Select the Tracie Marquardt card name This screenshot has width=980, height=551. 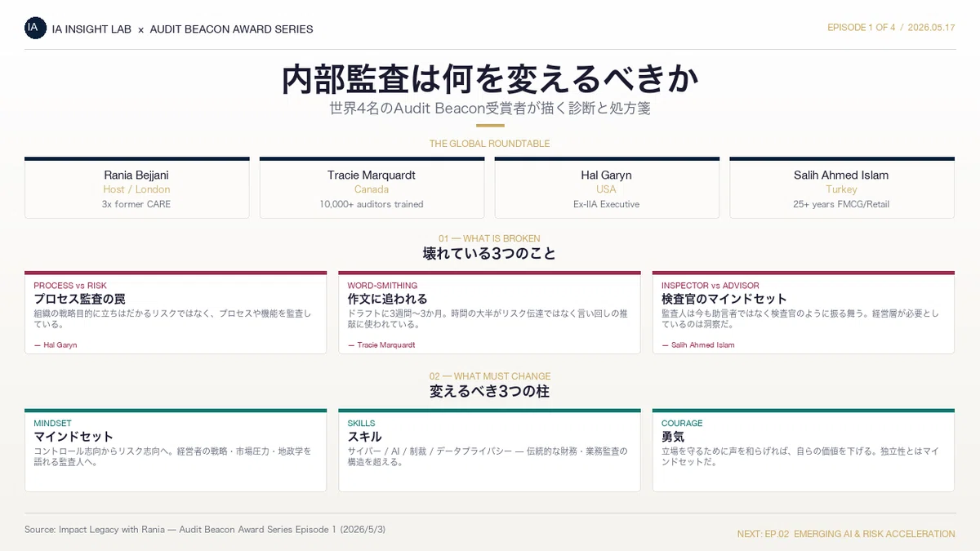click(372, 175)
